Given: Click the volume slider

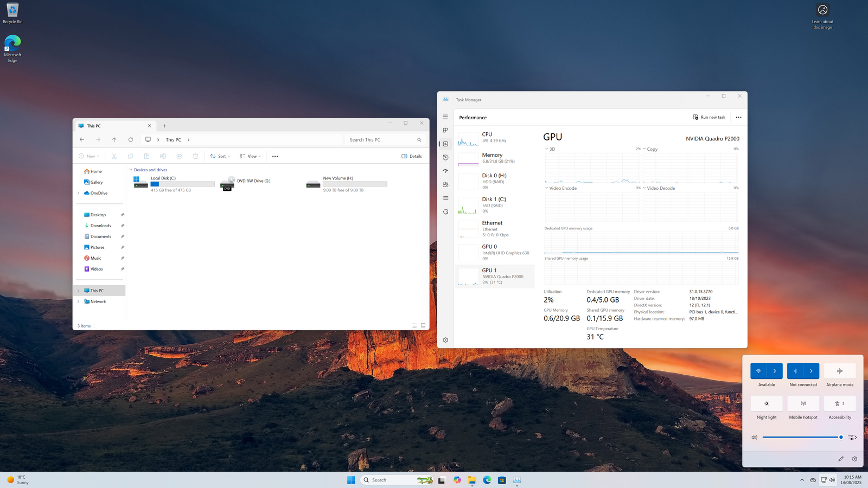Looking at the screenshot, I should 801,437.
